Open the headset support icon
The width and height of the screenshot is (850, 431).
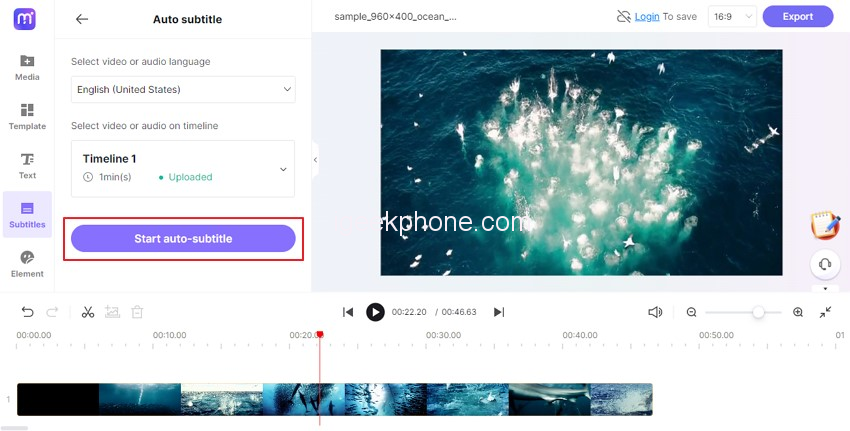point(825,265)
